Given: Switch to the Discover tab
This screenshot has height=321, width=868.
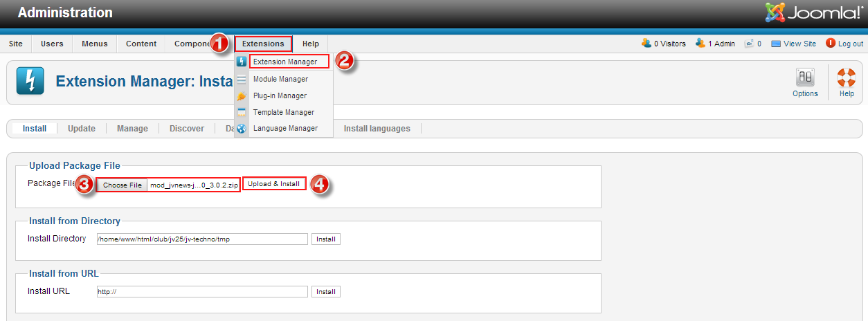Looking at the screenshot, I should coord(187,129).
